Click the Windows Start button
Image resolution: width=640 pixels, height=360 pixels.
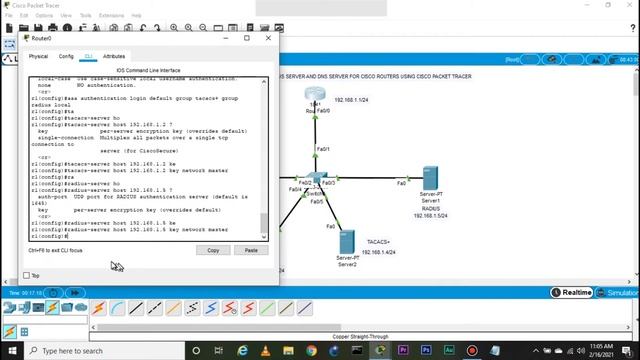click(12, 351)
